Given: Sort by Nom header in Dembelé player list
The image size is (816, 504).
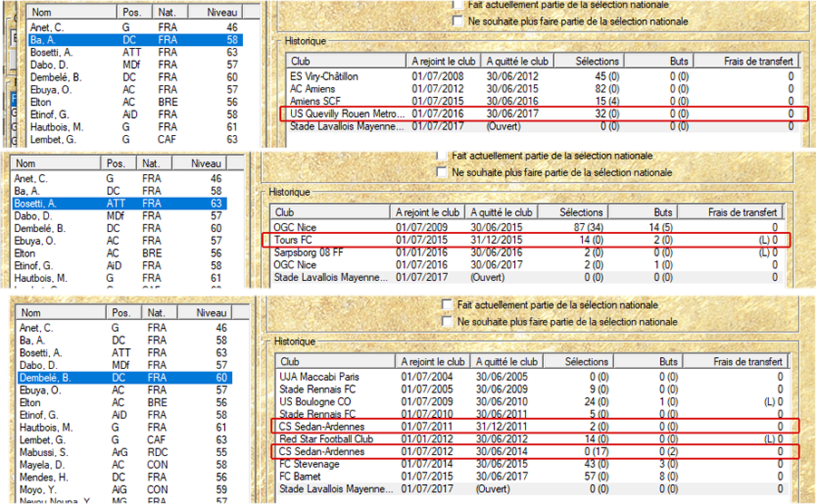Looking at the screenshot, I should 62,313.
